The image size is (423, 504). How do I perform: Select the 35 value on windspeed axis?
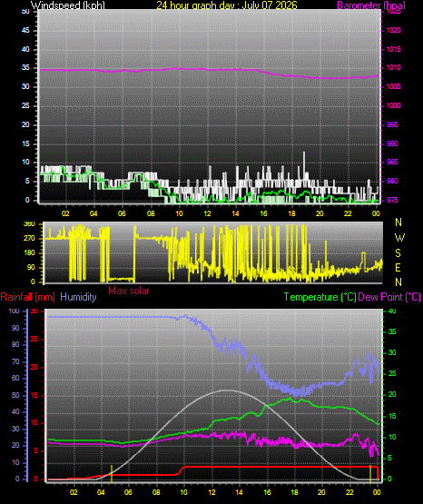[25, 68]
